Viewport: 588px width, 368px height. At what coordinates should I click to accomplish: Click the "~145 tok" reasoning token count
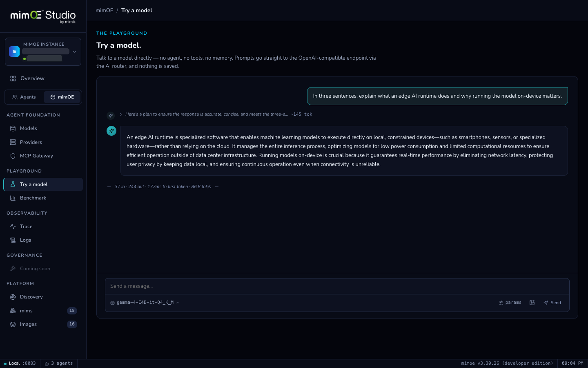click(301, 114)
